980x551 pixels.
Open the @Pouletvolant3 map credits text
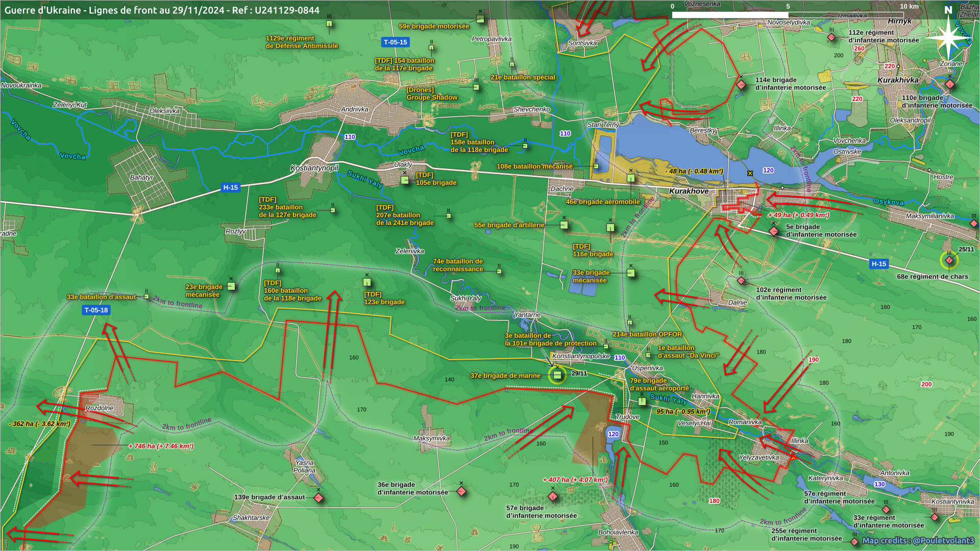click(918, 541)
